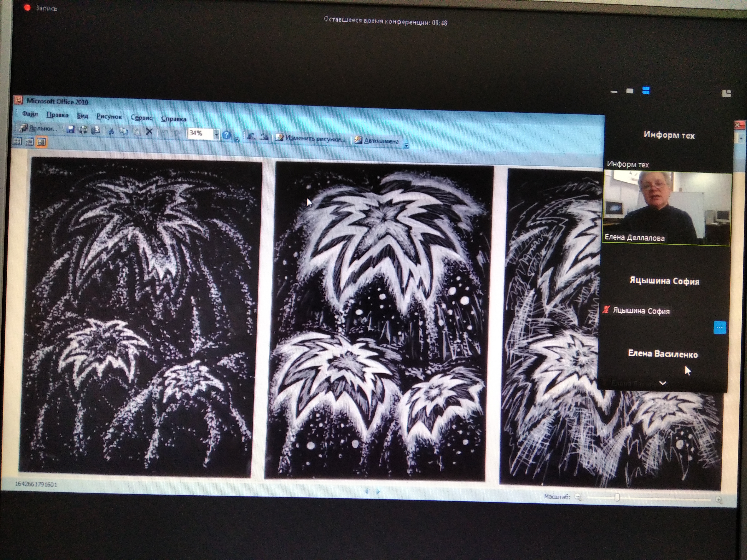Click the Delete X icon
Image resolution: width=747 pixels, height=560 pixels.
coord(149,132)
